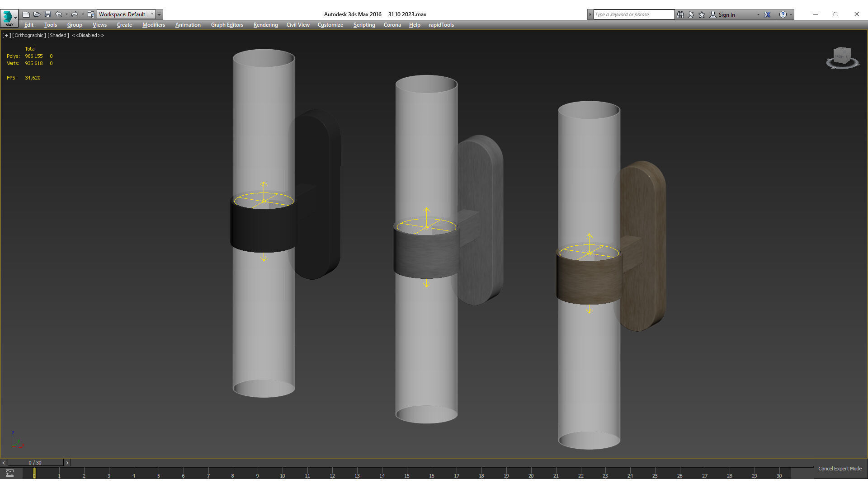Viewport: 868px width, 488px height.
Task: Click the New Scene icon
Action: click(x=26, y=14)
